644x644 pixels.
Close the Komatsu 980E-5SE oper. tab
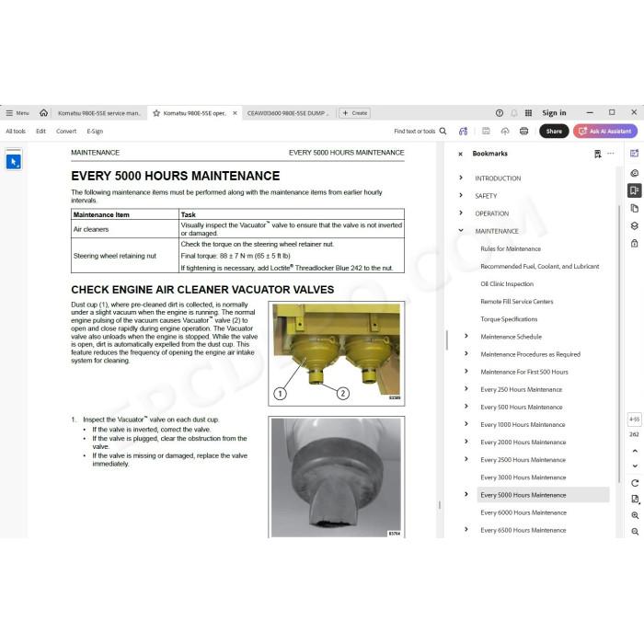(x=235, y=113)
